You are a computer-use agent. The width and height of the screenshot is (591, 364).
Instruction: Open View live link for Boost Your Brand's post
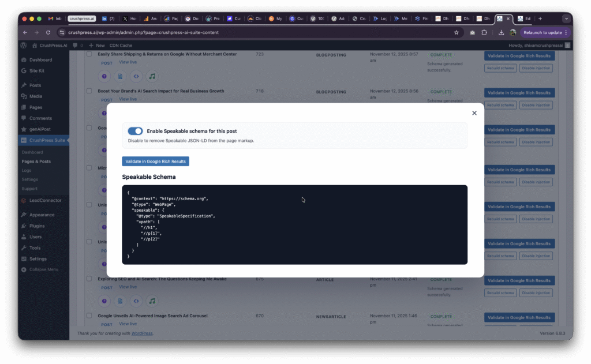pos(128,99)
